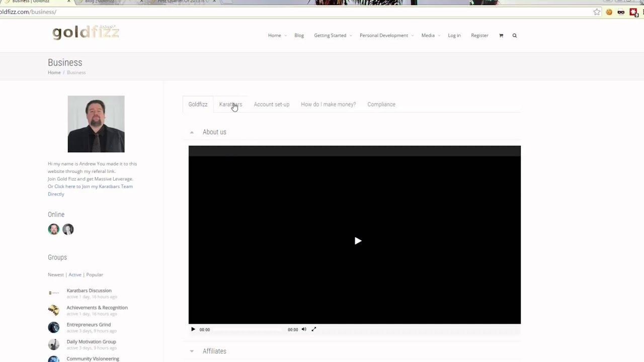Click the Groups section heading
The height and width of the screenshot is (362, 644).
(x=57, y=257)
